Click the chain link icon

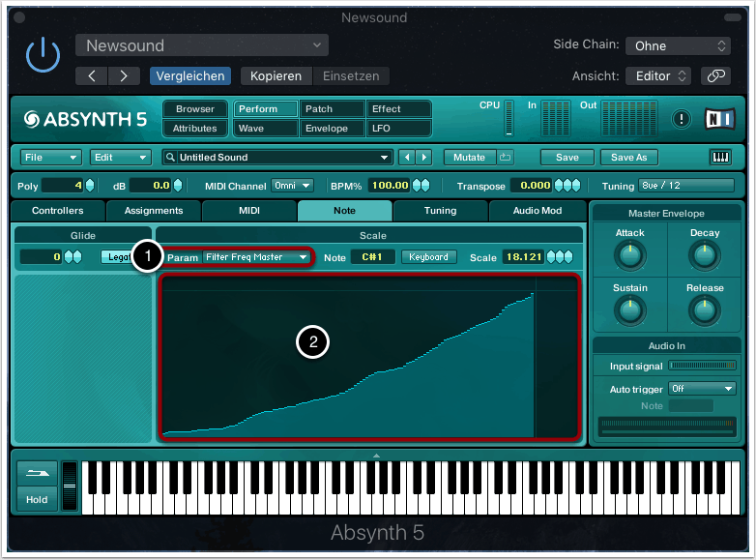coord(715,75)
